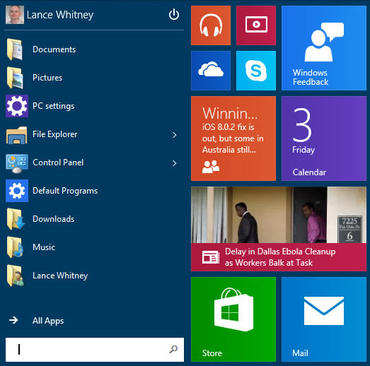The image size is (370, 366).
Task: Open the Music headphones tile
Action: tap(211, 25)
